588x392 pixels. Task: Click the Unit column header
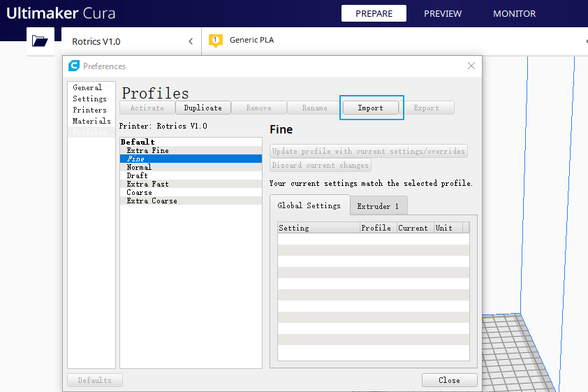tap(448, 228)
